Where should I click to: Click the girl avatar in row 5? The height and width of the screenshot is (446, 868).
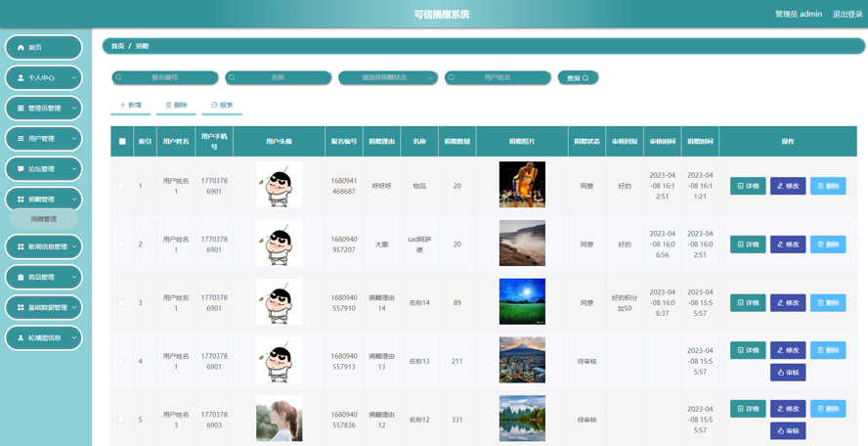(279, 419)
